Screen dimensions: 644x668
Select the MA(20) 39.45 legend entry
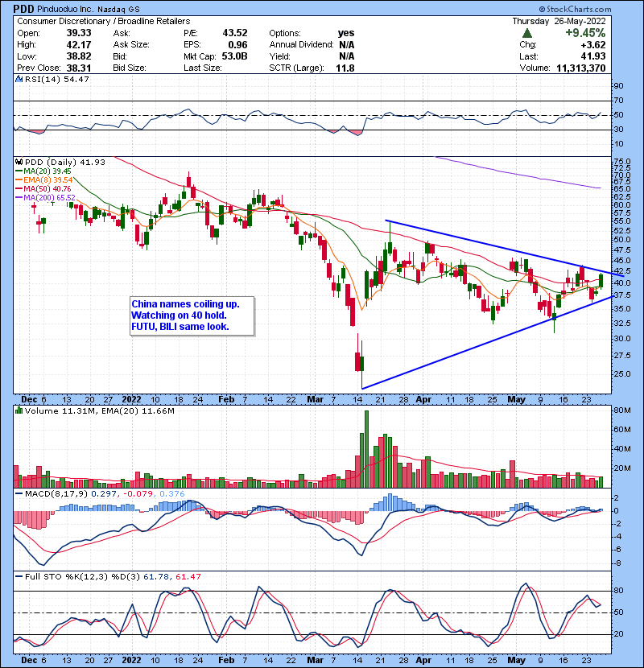tap(43, 171)
